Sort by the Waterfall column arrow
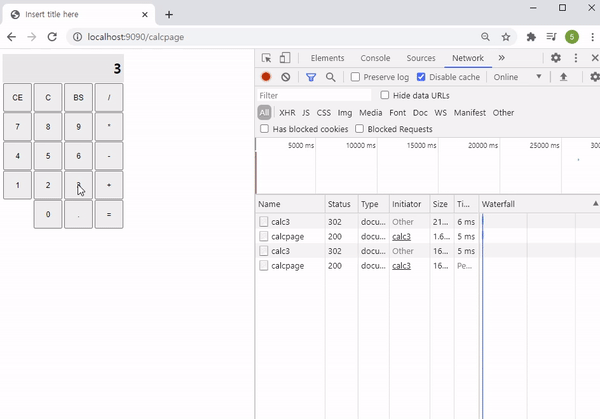This screenshot has width=600, height=419. click(595, 204)
